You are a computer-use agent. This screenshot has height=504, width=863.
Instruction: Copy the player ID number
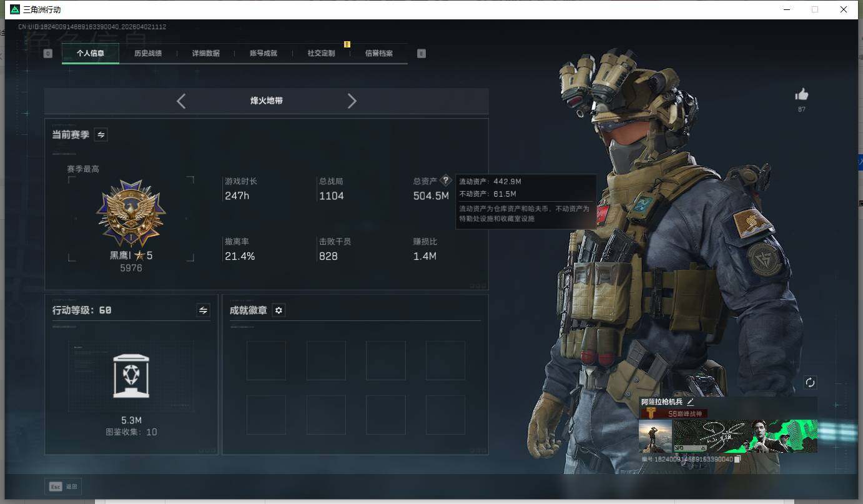point(737,459)
